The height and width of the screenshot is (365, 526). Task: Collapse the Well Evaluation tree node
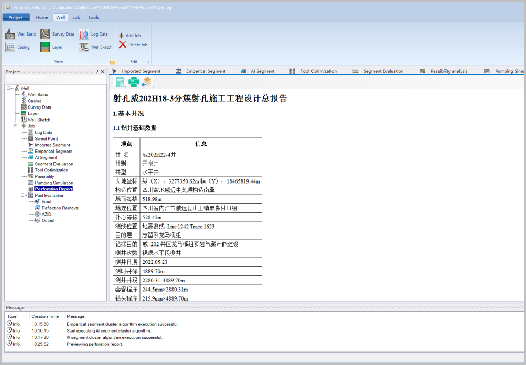click(23, 195)
